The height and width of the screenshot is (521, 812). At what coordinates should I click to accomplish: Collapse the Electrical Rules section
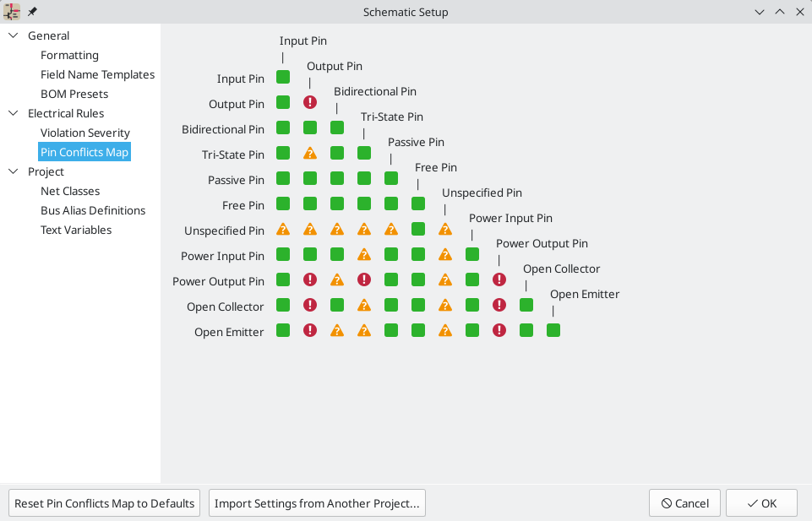pyautogui.click(x=12, y=113)
